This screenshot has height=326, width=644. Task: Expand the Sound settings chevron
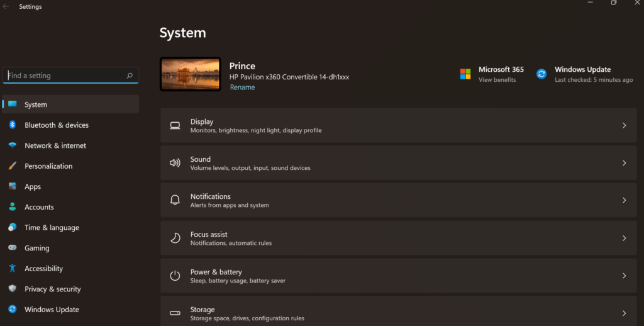[624, 163]
